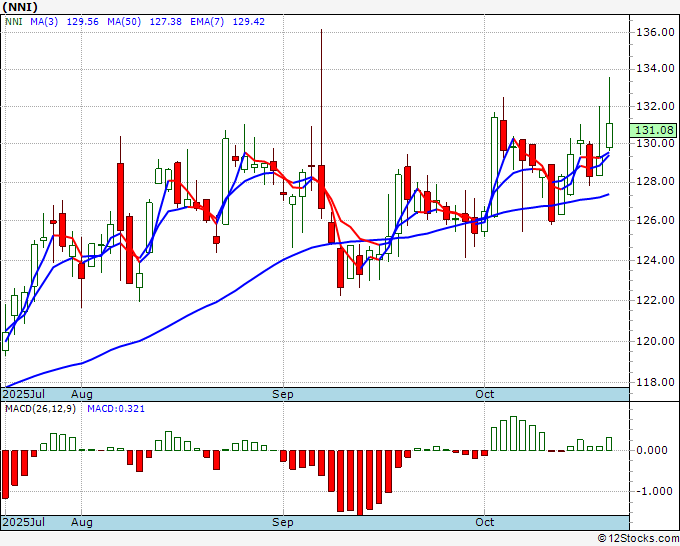Click the green 131.08 current price tag
This screenshot has height=546, width=680.
(654, 130)
